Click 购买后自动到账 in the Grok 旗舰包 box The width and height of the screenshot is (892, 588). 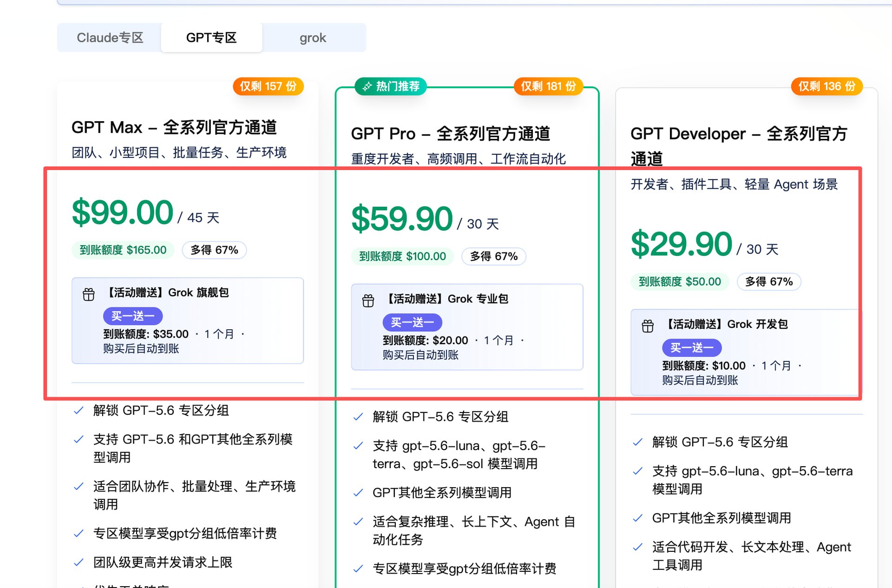point(141,349)
